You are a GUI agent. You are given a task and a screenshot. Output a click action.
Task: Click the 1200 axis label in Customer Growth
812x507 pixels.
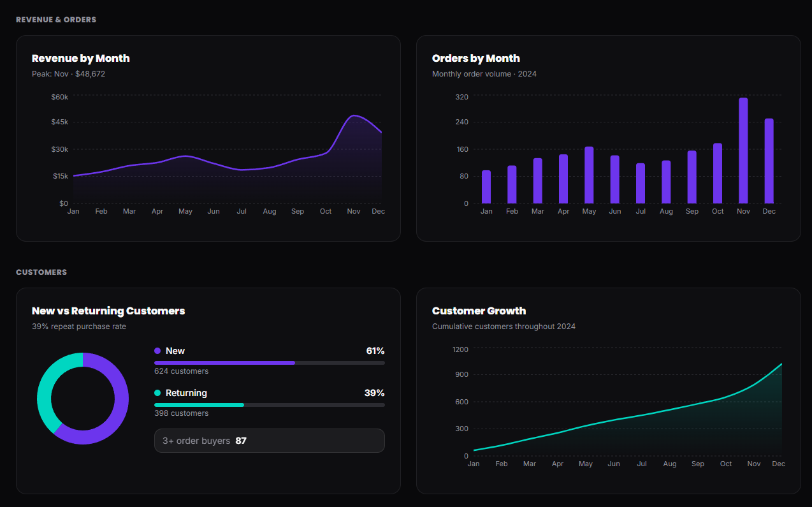460,349
